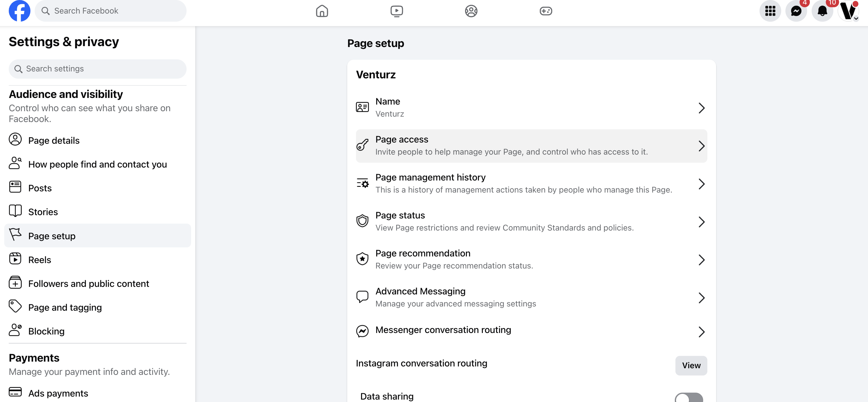Image resolution: width=868 pixels, height=402 pixels.
Task: Open Advanced Messaging settings
Action: click(531, 298)
